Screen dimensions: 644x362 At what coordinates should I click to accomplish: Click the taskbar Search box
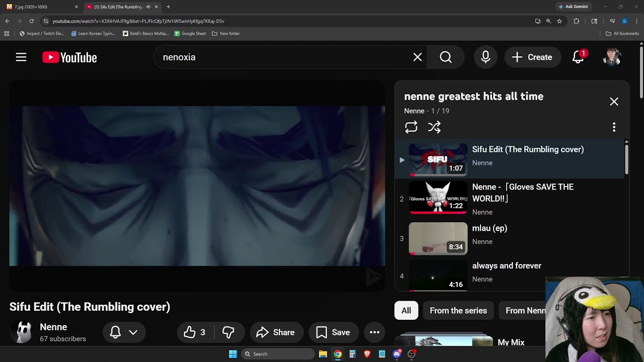[278, 354]
